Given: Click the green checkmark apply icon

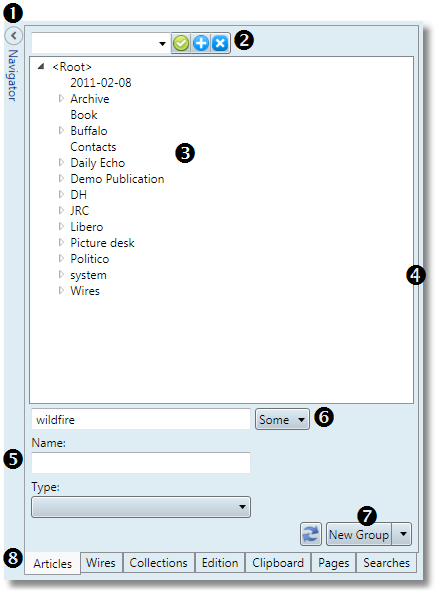Looking at the screenshot, I should [181, 43].
